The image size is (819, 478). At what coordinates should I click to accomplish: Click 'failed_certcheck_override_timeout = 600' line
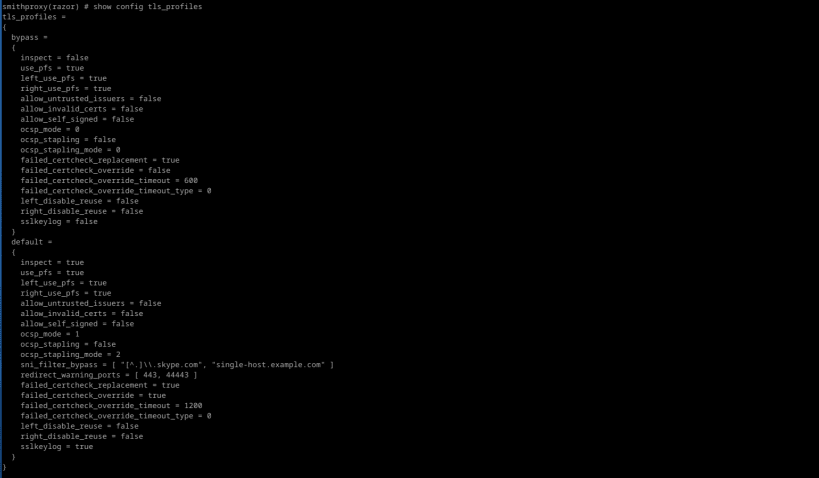coord(109,180)
